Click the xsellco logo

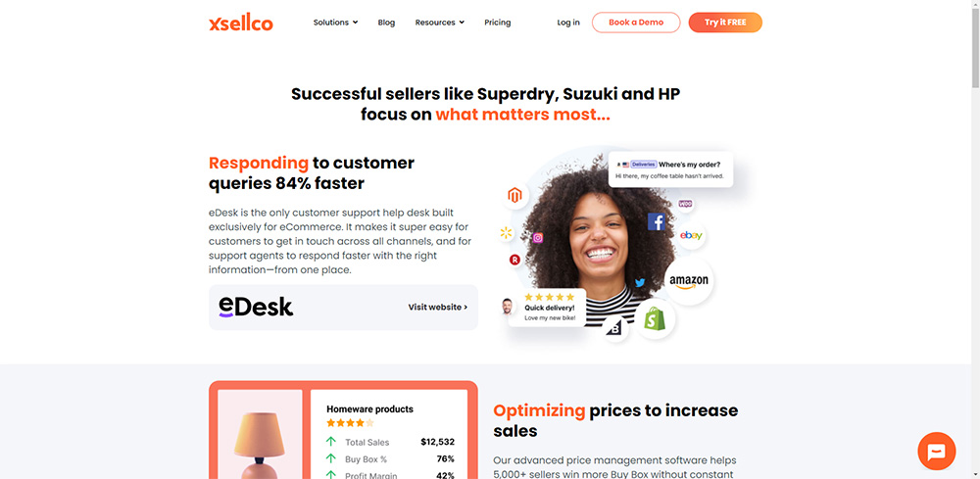coord(241,24)
